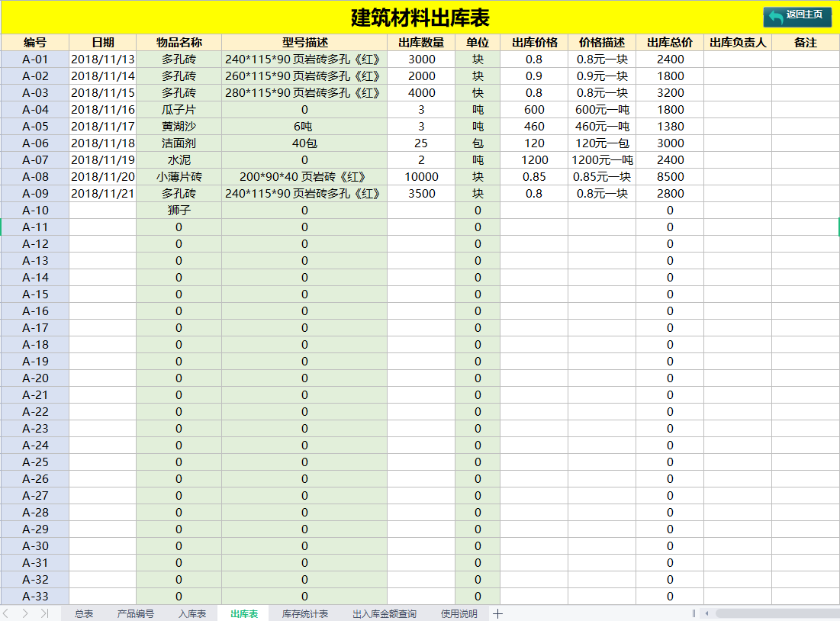This screenshot has height=621, width=840.
Task: Switch to the 入库表 sheet tab
Action: coord(193,613)
